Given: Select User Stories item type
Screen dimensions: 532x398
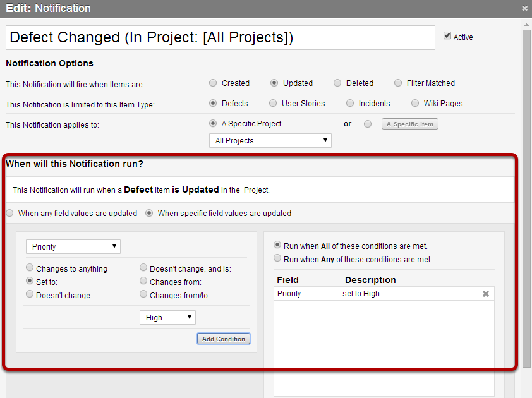Looking at the screenshot, I should tap(273, 103).
